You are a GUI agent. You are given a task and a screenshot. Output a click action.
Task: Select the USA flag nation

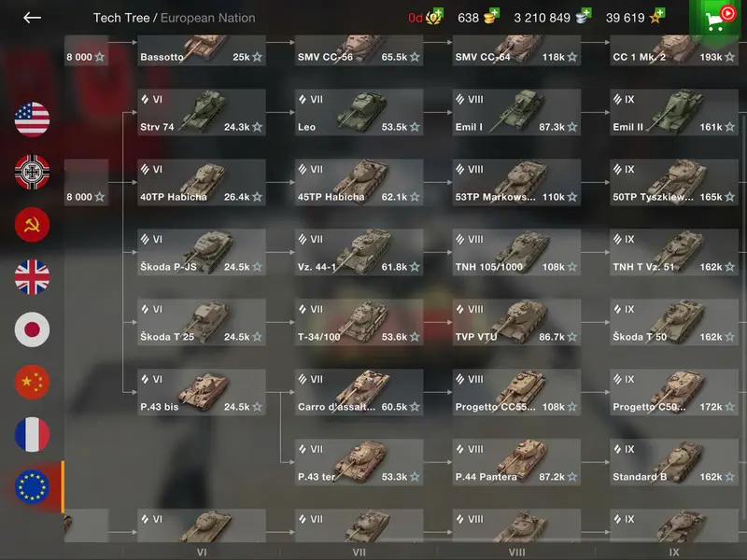coord(32,119)
